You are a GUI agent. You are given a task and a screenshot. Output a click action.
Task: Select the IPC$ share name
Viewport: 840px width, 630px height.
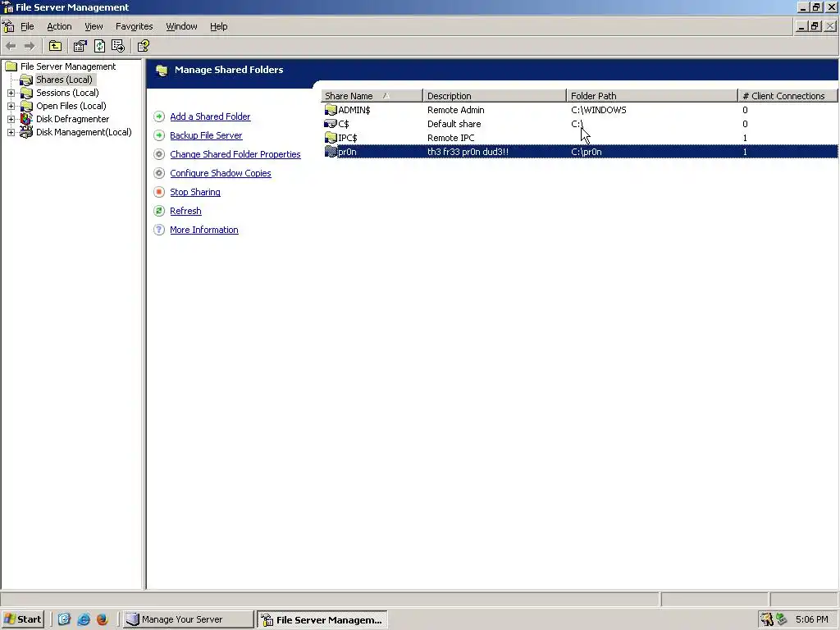click(x=348, y=138)
